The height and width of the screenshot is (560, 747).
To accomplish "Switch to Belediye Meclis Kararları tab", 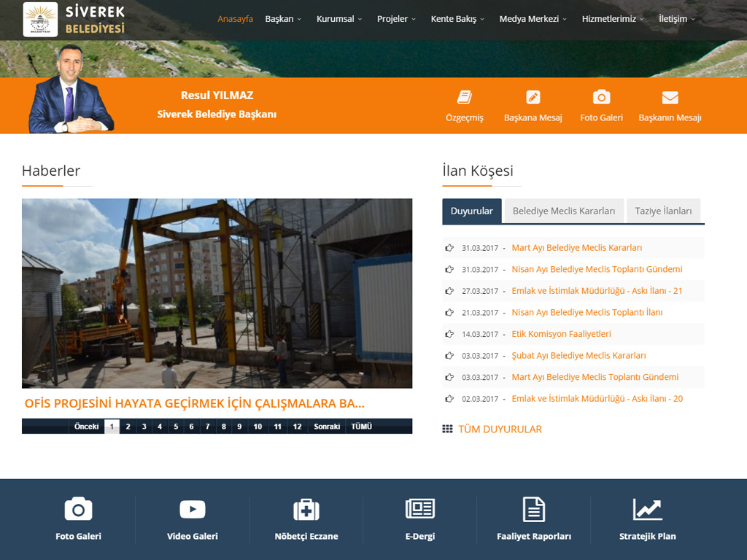I will click(x=563, y=211).
